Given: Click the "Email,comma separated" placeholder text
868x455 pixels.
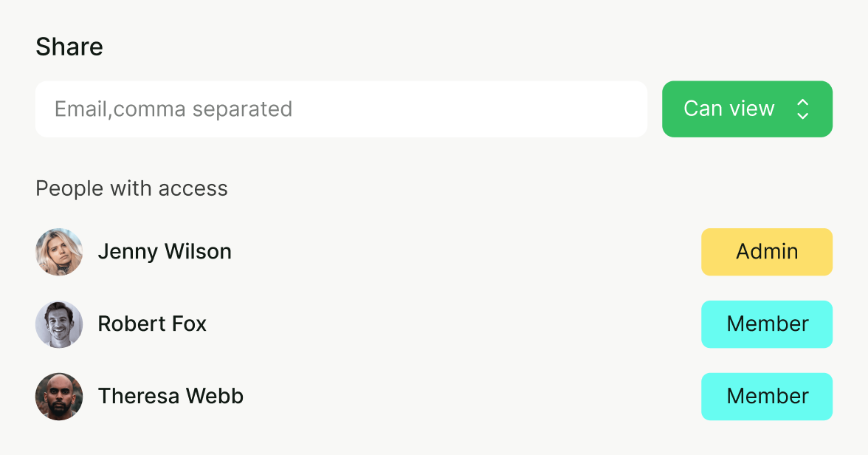Looking at the screenshot, I should [173, 109].
